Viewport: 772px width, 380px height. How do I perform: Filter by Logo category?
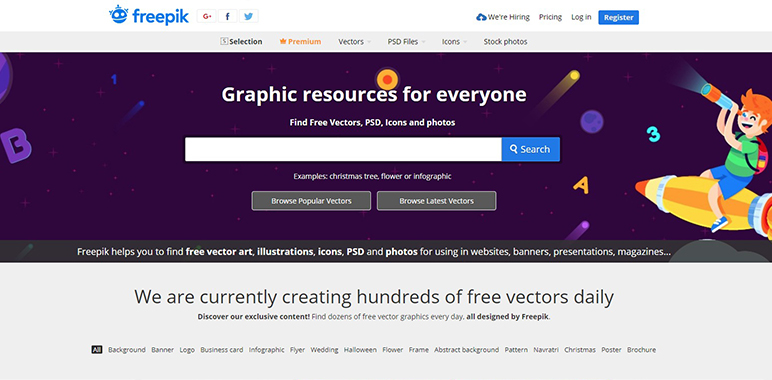point(187,350)
